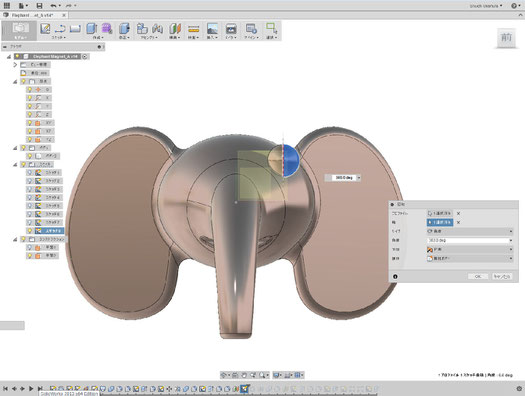Open the 修正 Modify menu
525x396 pixels.
(124, 37)
